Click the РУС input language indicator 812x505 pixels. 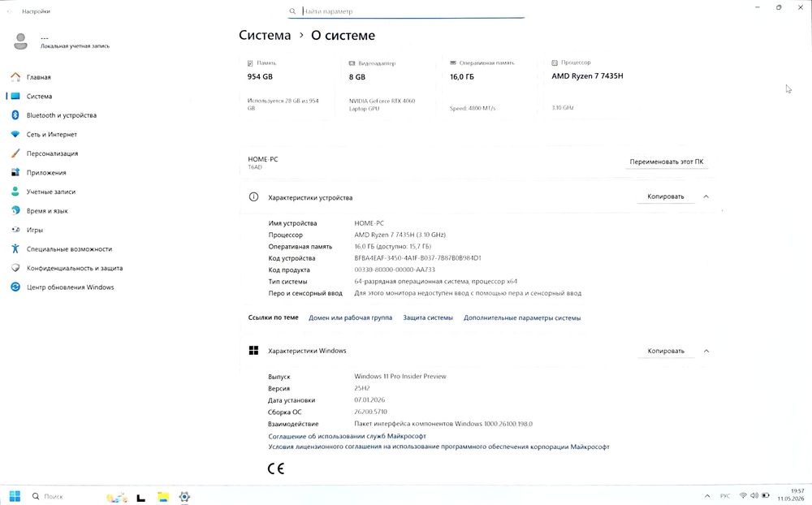pyautogui.click(x=724, y=496)
